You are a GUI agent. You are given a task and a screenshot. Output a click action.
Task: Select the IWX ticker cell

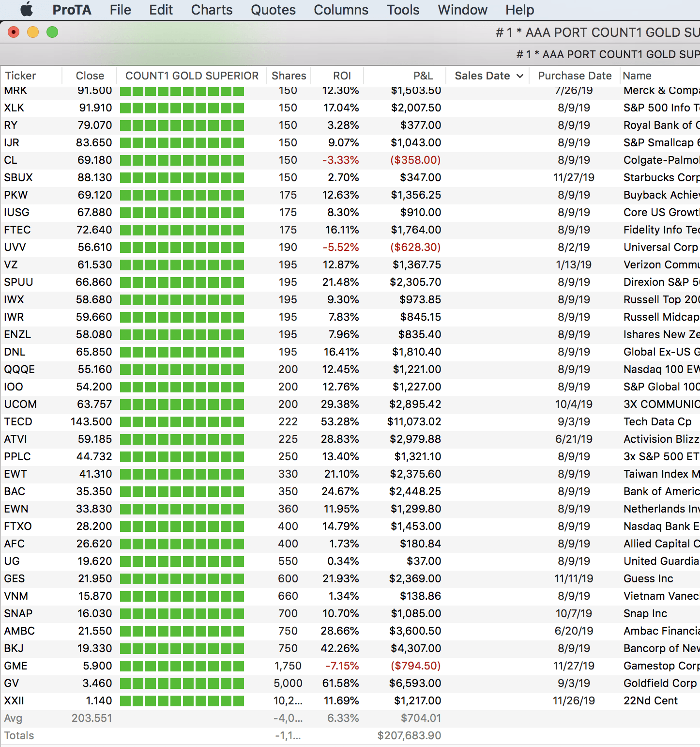coord(14,299)
